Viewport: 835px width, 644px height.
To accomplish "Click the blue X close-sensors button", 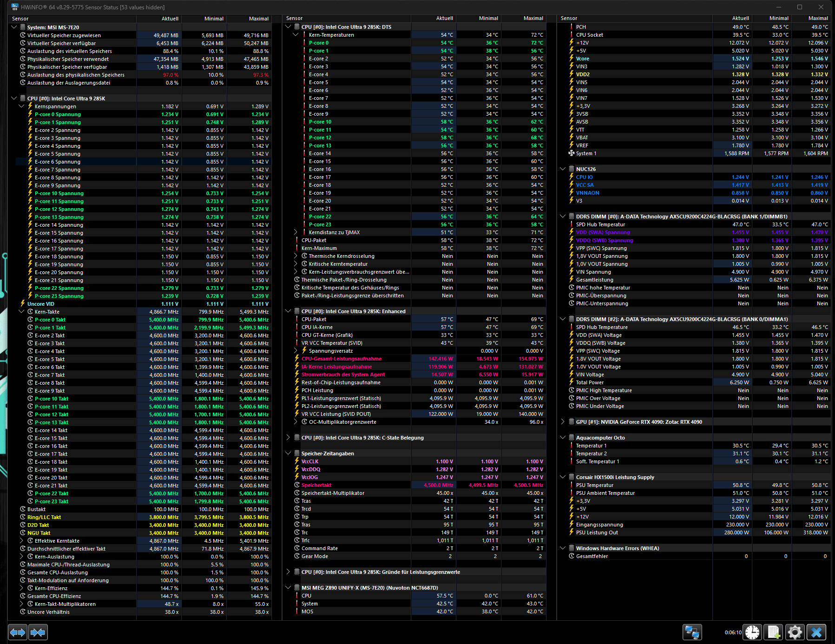I will pos(816,632).
